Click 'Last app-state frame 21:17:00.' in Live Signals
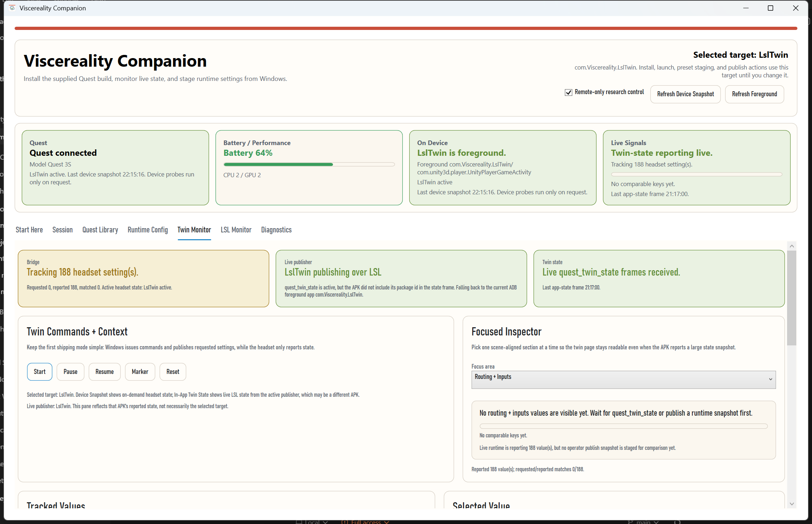Viewport: 812px width, 524px height. click(x=650, y=194)
